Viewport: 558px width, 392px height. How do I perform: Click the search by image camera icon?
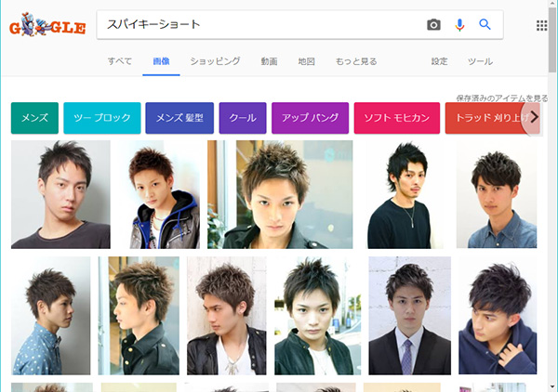point(433,25)
